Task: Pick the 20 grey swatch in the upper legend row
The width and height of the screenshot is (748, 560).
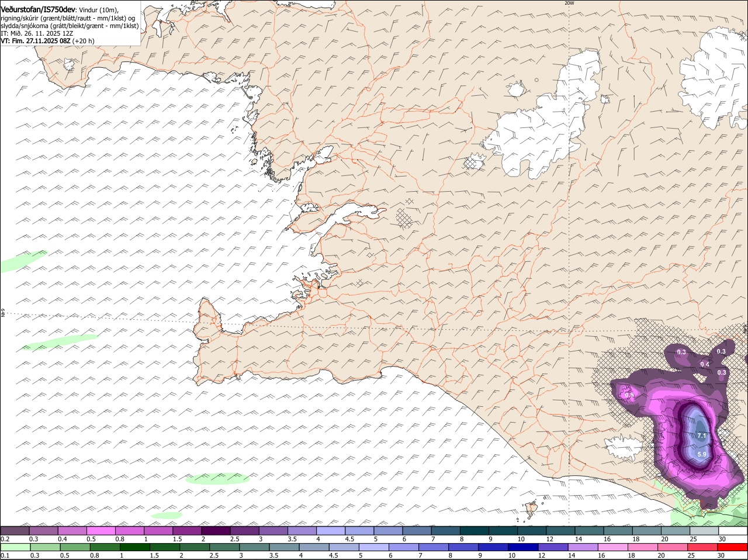Action: tap(676, 530)
